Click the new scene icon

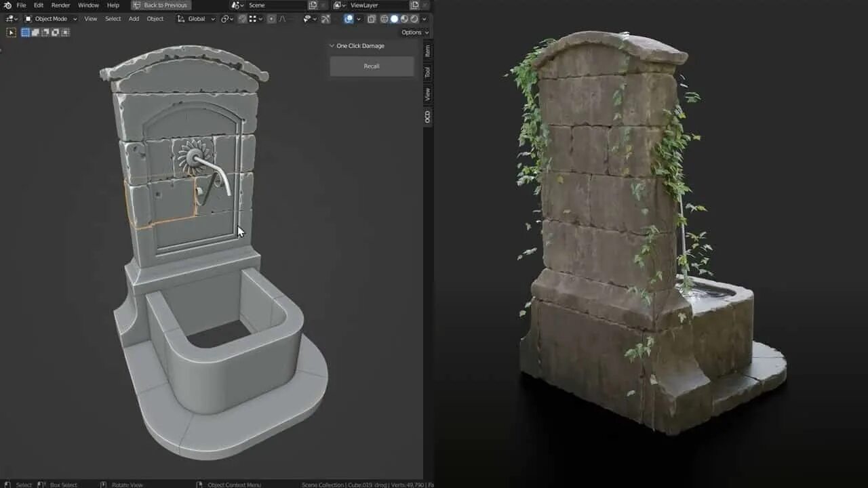pyautogui.click(x=313, y=5)
